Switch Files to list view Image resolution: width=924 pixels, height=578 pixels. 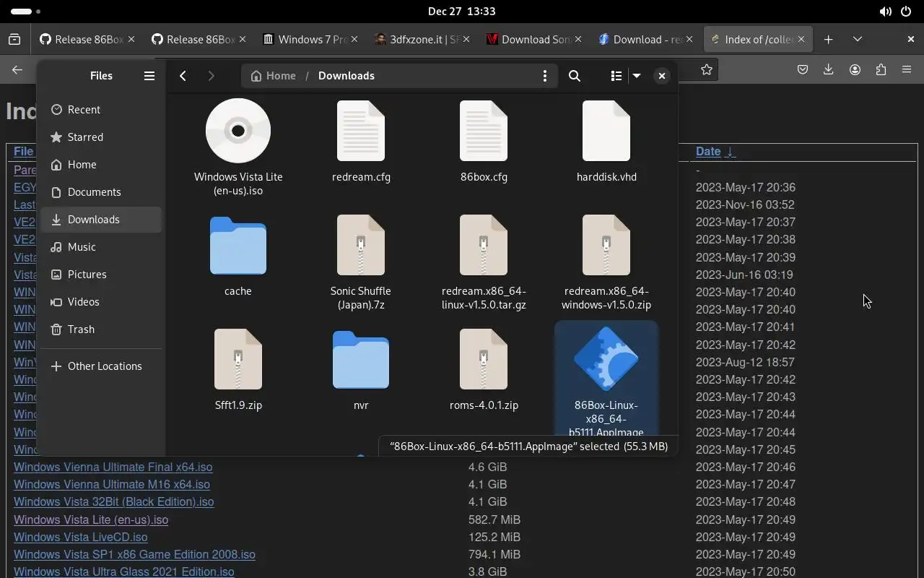click(x=616, y=76)
